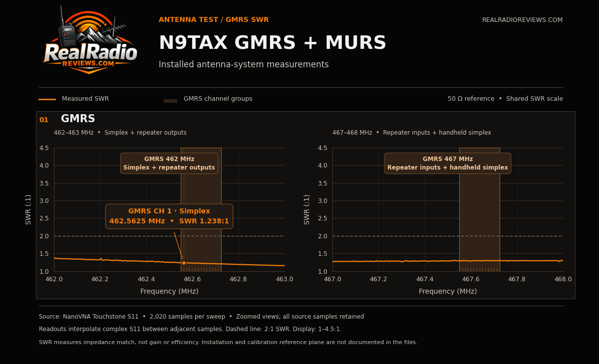Click the right chart's SWR (:1) axis title
The image size is (599, 364).
pyautogui.click(x=307, y=209)
